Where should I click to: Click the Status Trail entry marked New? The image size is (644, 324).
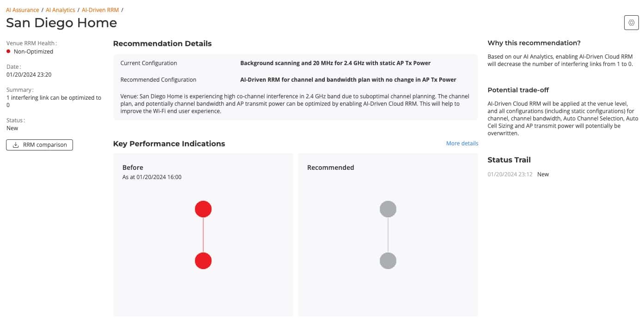[x=543, y=174]
